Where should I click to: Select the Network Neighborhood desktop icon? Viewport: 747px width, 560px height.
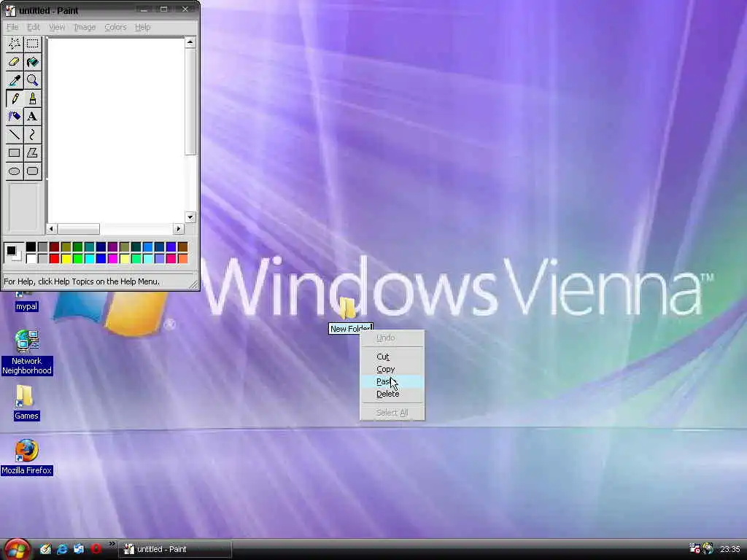(x=27, y=352)
